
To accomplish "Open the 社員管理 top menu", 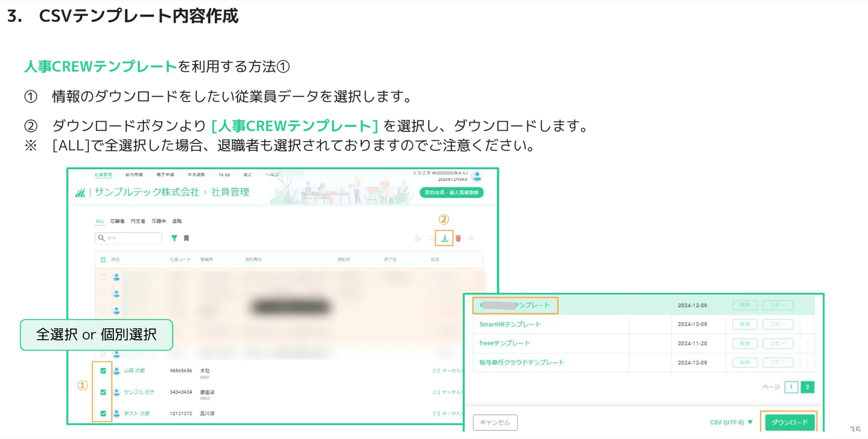I will (103, 175).
